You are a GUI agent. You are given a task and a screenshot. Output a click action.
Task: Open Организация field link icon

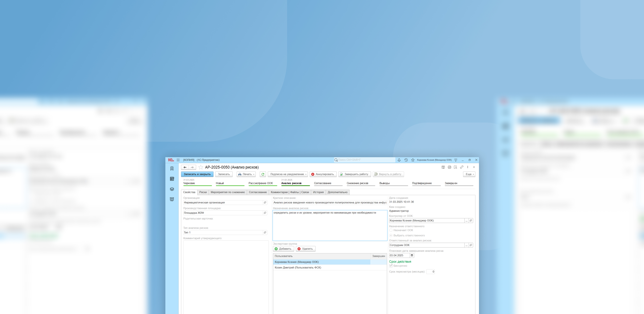coord(265,203)
